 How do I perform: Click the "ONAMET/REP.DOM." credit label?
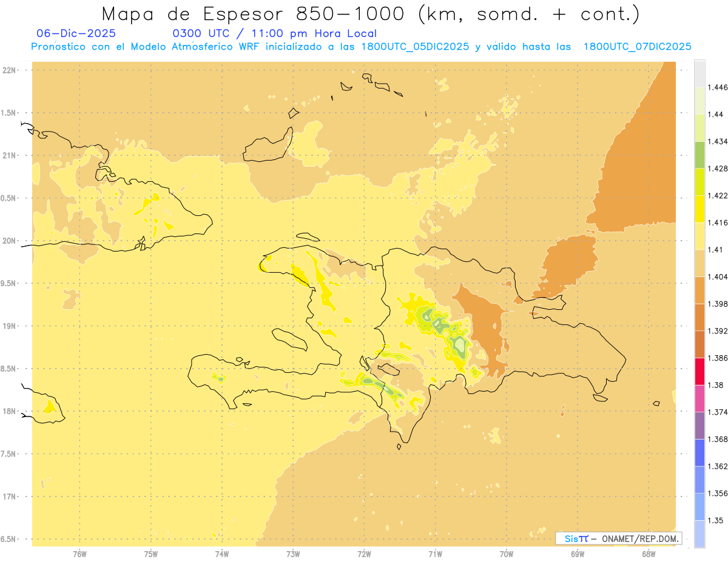(x=641, y=538)
